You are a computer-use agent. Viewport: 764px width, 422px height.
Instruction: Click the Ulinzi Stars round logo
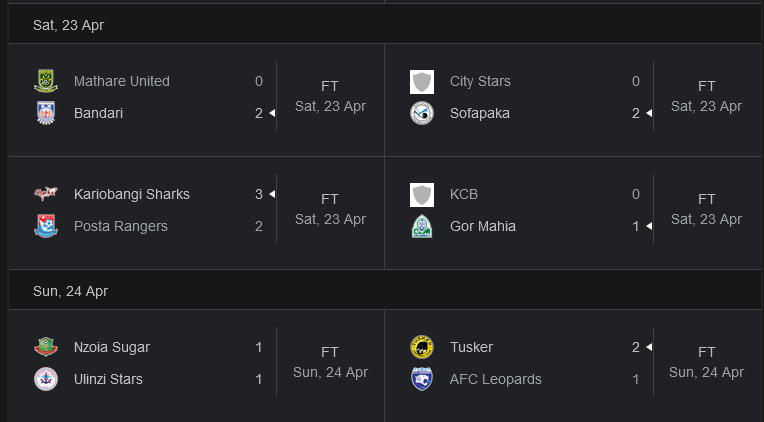point(46,379)
